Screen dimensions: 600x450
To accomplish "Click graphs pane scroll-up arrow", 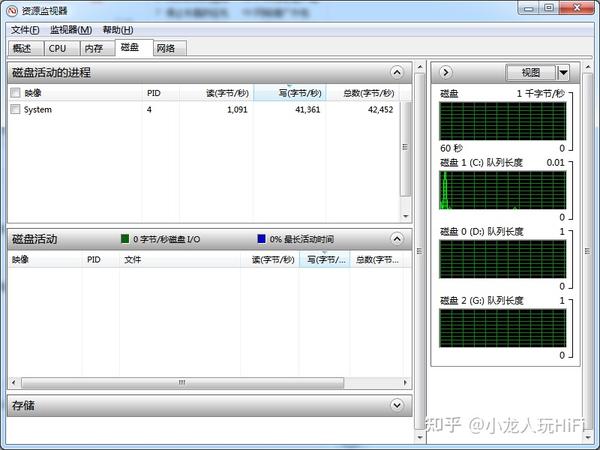I will click(588, 67).
